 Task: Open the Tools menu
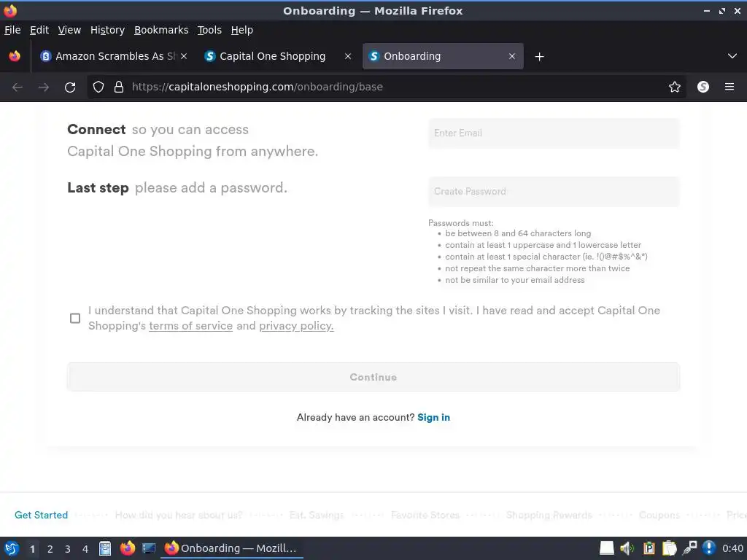[x=209, y=30]
